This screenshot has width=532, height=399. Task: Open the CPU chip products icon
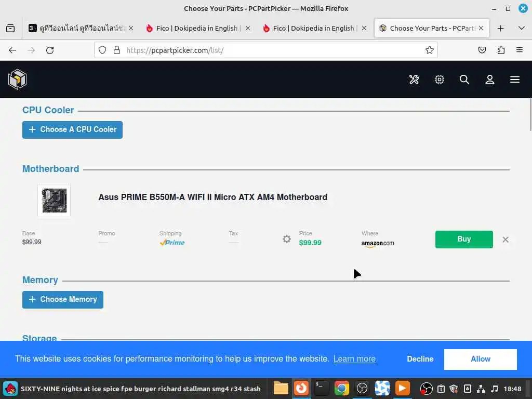[440, 79]
